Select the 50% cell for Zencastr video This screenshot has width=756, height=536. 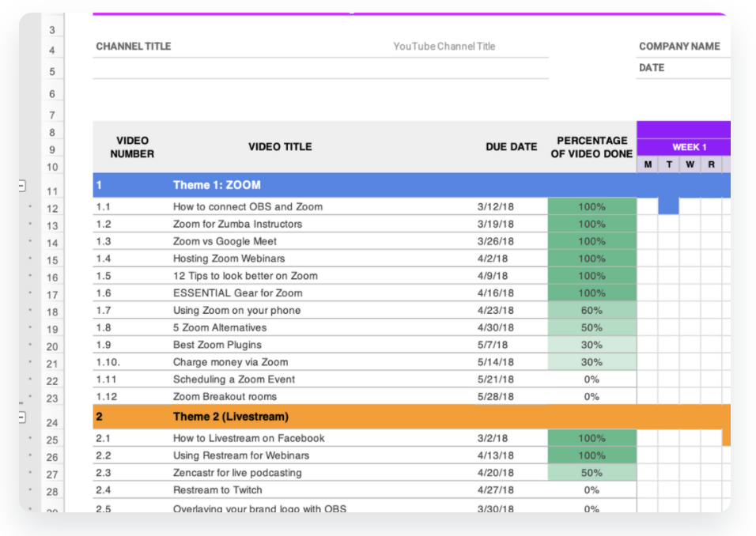[591, 473]
